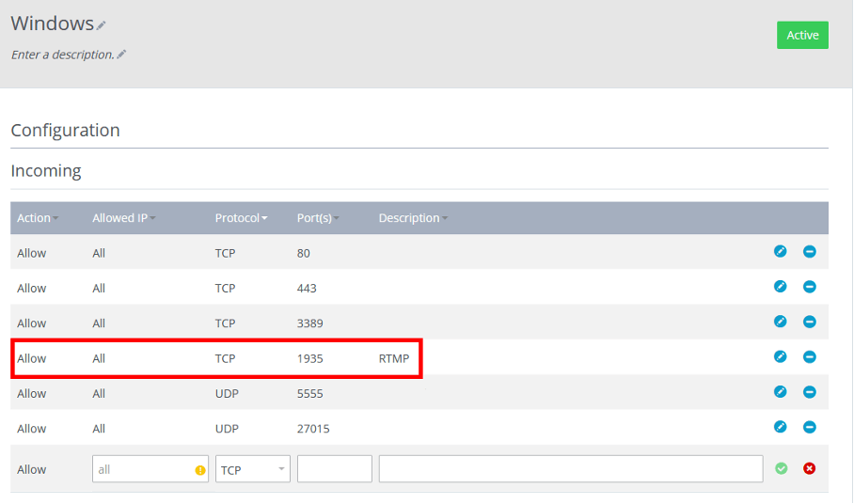Edit the UDP port 27015 rule
Image resolution: width=854 pixels, height=504 pixels.
click(x=780, y=427)
